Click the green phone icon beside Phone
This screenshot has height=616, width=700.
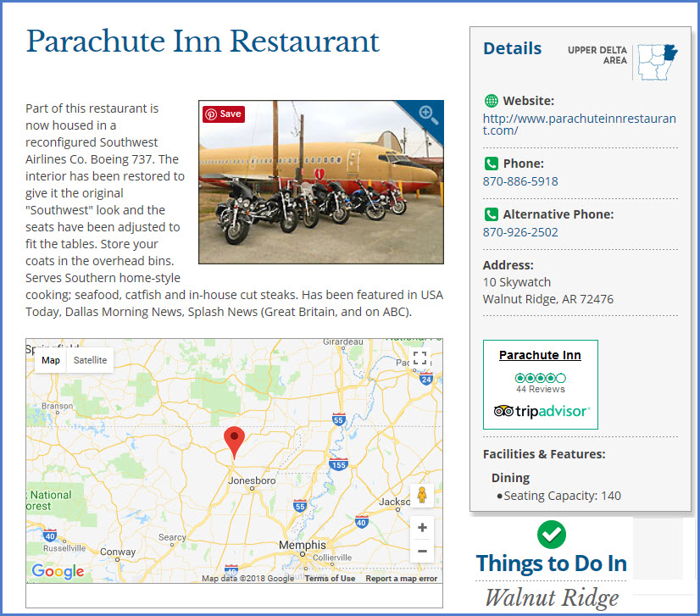[x=491, y=164]
